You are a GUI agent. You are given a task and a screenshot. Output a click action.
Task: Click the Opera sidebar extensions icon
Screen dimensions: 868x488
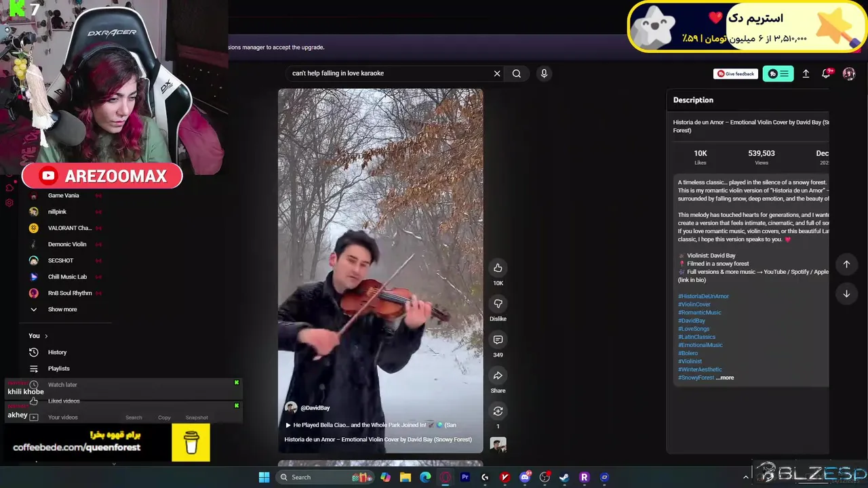pyautogui.click(x=9, y=188)
